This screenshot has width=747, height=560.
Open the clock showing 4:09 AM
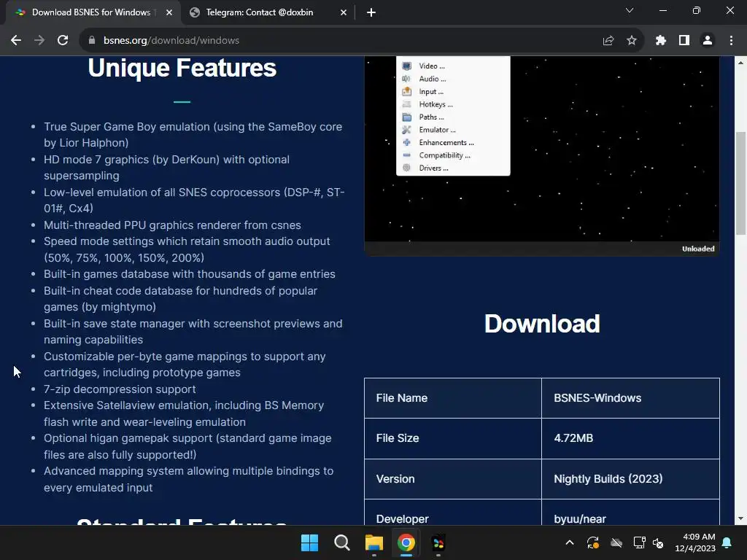[x=695, y=542]
